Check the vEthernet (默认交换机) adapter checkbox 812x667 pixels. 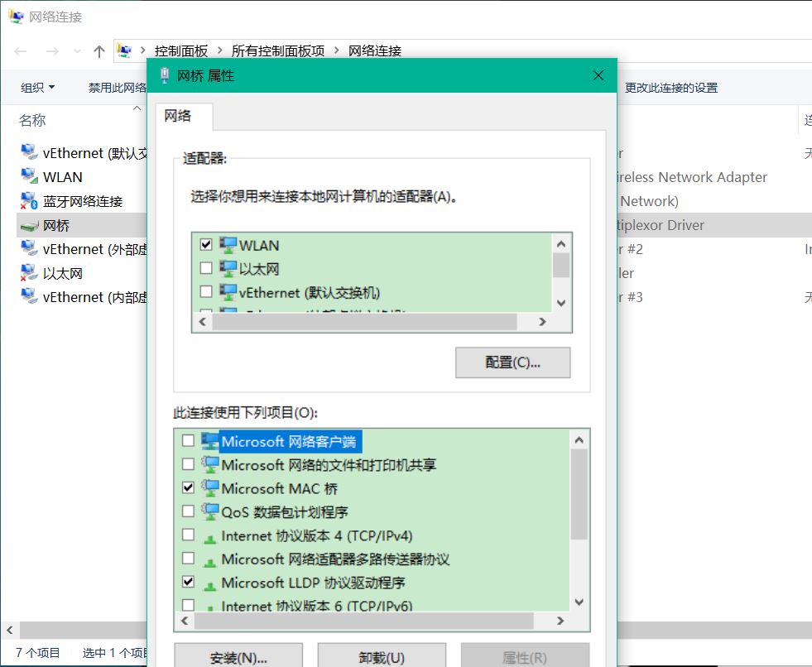point(206,291)
